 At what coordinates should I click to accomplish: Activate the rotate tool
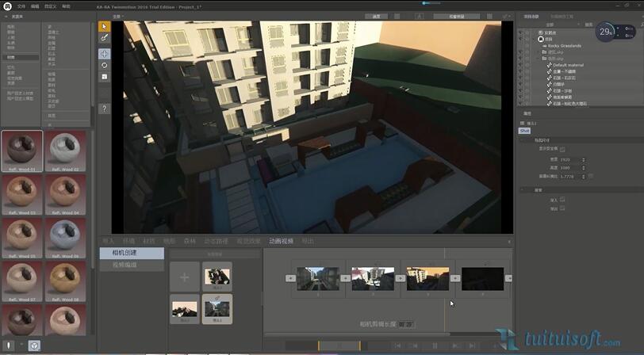tap(104, 65)
